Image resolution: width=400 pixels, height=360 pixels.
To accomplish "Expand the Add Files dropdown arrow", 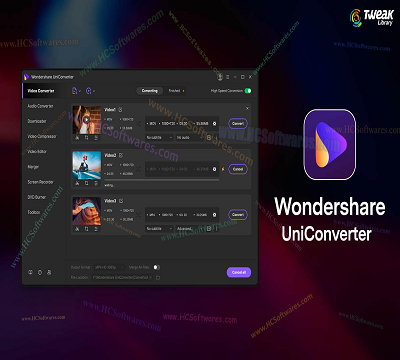I will click(80, 91).
